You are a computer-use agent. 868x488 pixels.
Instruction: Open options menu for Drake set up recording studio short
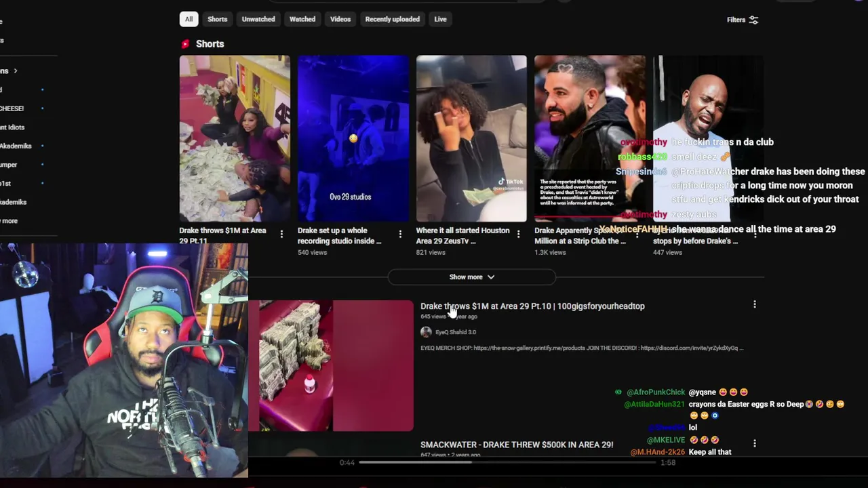pyautogui.click(x=400, y=234)
